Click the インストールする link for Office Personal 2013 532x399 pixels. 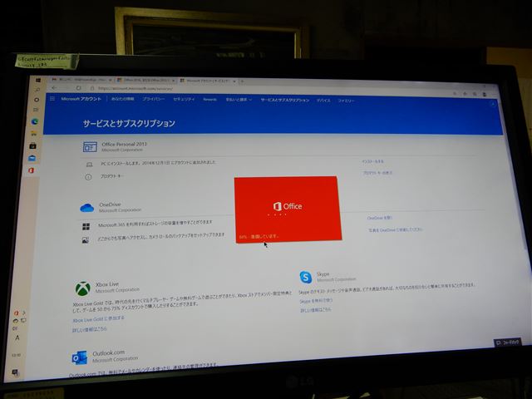[373, 161]
